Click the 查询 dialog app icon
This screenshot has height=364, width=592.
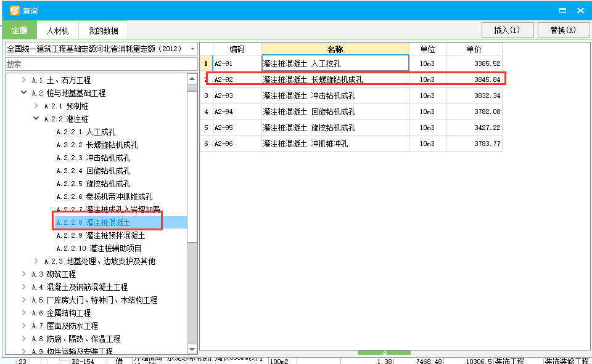[x=14, y=10]
